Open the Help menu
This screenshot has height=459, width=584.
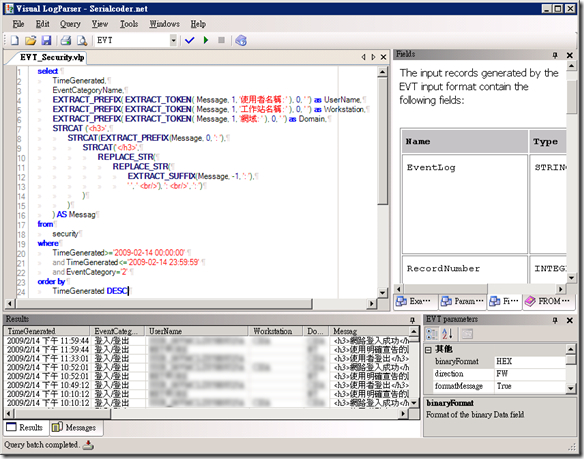[198, 24]
